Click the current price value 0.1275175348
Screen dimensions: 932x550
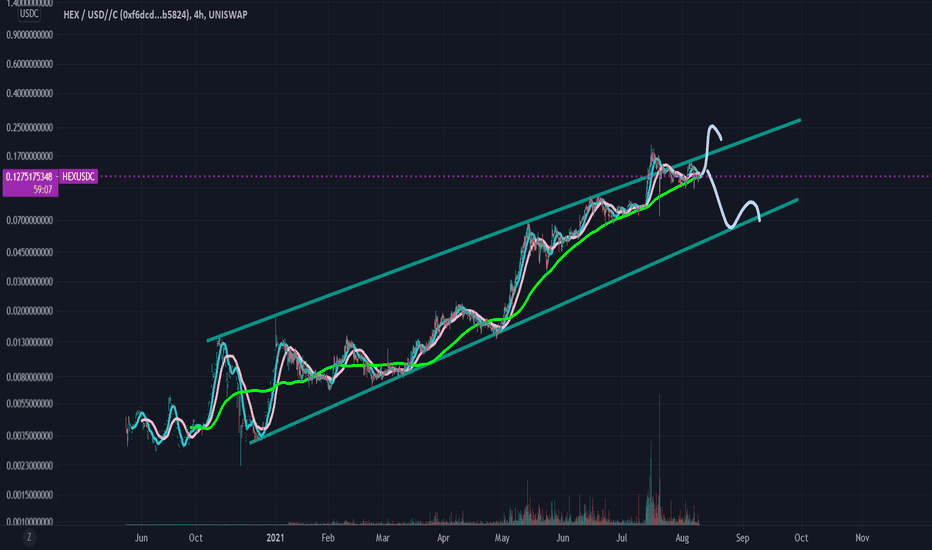pyautogui.click(x=29, y=177)
